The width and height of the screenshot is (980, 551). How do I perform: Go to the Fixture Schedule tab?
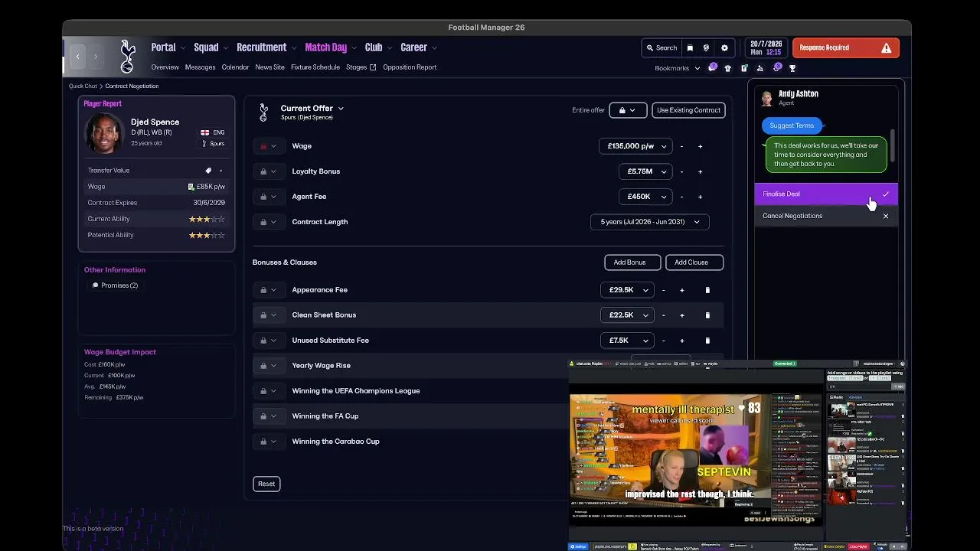coord(315,67)
